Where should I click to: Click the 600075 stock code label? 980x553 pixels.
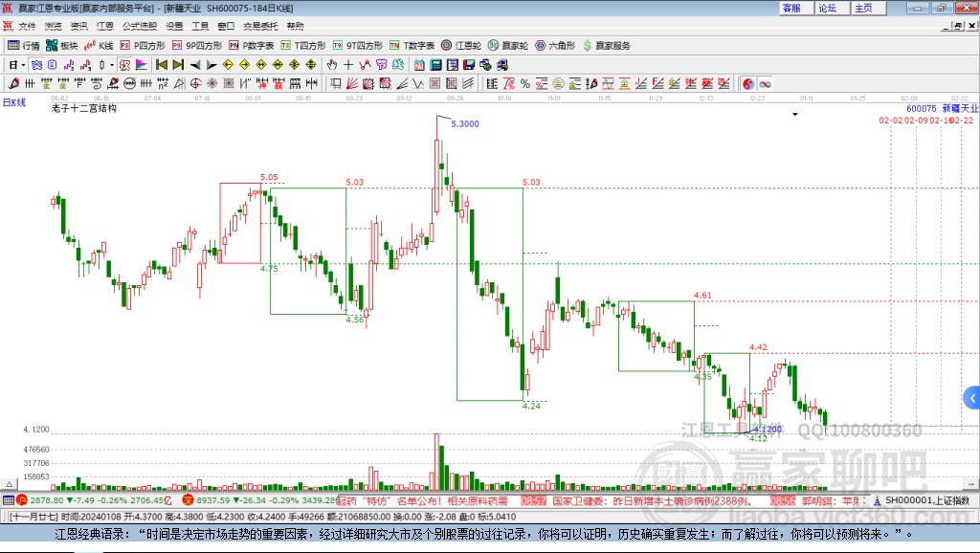click(922, 108)
